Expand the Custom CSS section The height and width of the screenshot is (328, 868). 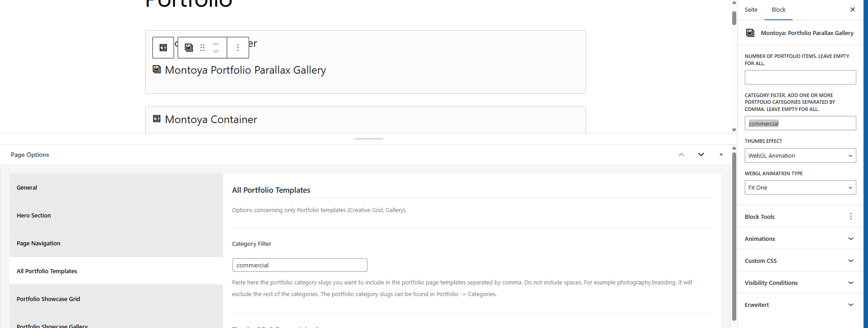(800, 261)
